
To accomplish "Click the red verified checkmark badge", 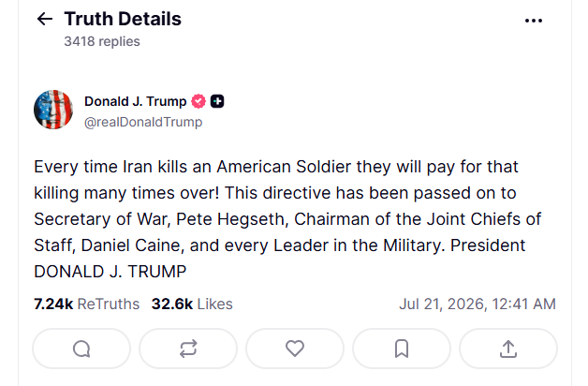I will (x=198, y=101).
